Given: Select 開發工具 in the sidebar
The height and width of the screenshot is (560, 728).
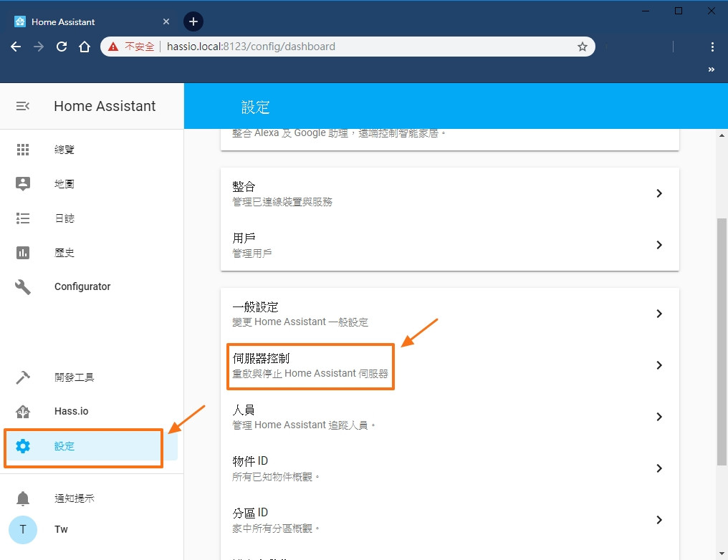Looking at the screenshot, I should (x=75, y=377).
